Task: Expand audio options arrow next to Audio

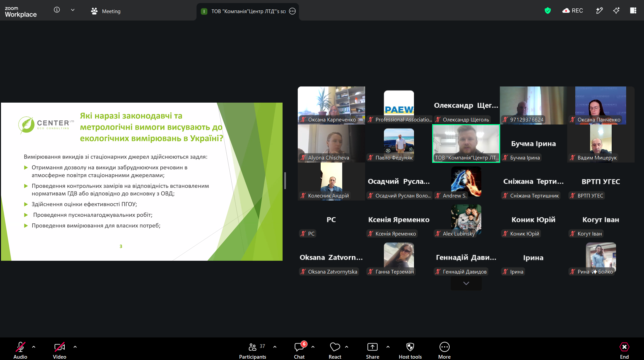Action: 34,347
